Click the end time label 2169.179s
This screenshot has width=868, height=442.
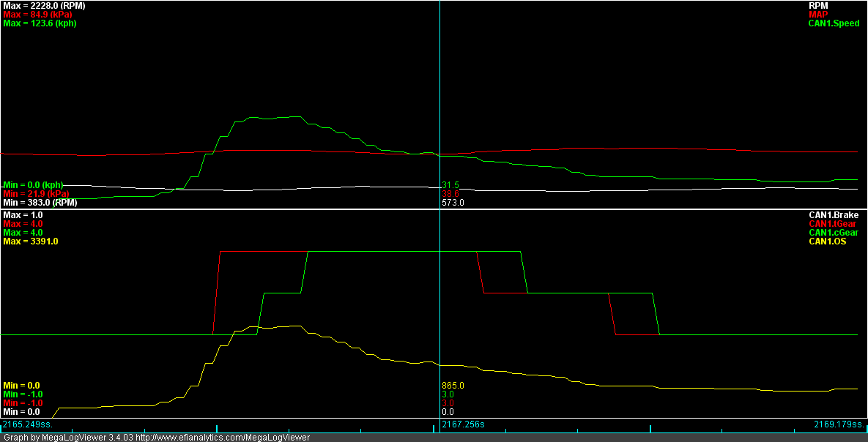tap(839, 424)
